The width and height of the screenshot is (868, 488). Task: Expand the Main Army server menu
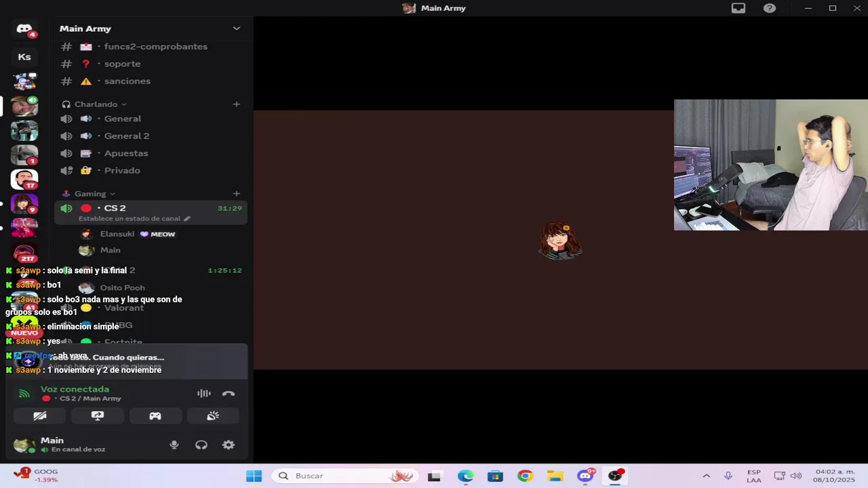[x=236, y=28]
